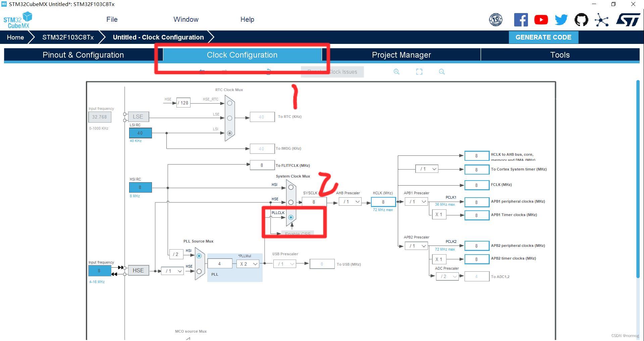Viewport: 644px width, 341px height.
Task: Click the To FLITFCLK value field
Action: (262, 165)
